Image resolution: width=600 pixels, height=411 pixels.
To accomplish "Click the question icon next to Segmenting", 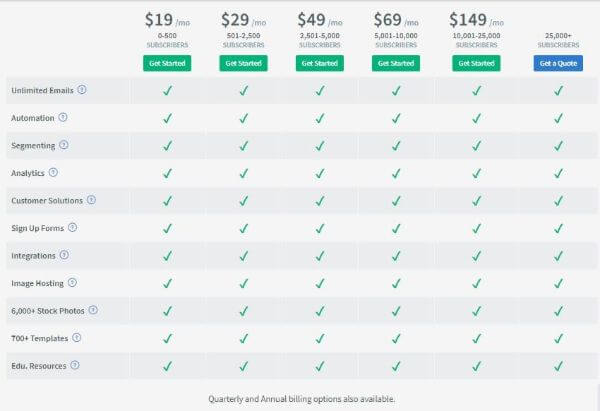I will tap(64, 145).
